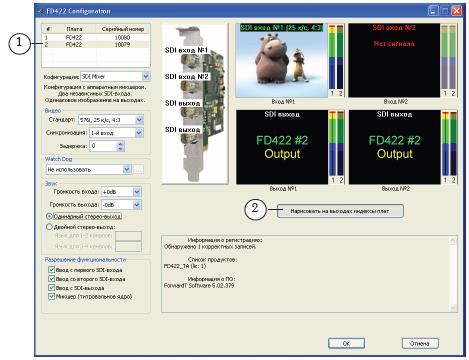The height and width of the screenshot is (360, 469).
Task: Increase Задержка with the up spinner arrow
Action: click(x=121, y=143)
